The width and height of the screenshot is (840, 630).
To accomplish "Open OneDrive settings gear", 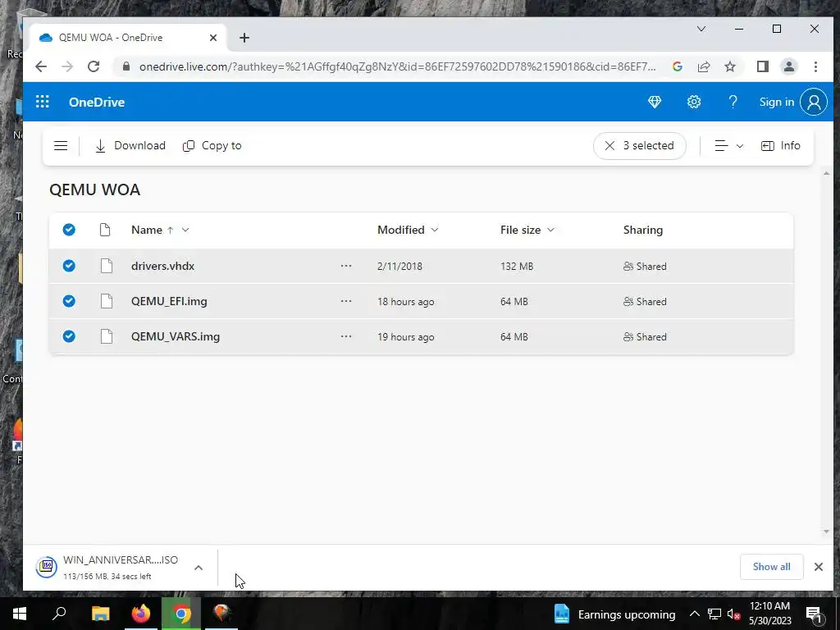I will coord(694,102).
